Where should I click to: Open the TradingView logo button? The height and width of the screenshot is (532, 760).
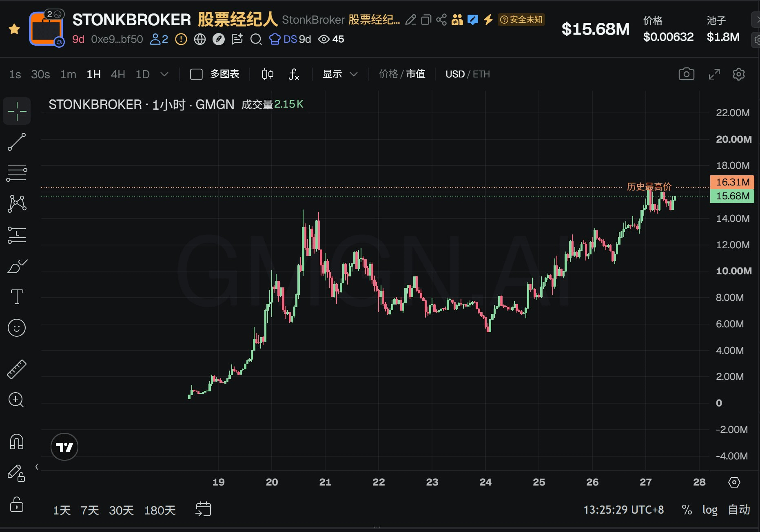(64, 447)
